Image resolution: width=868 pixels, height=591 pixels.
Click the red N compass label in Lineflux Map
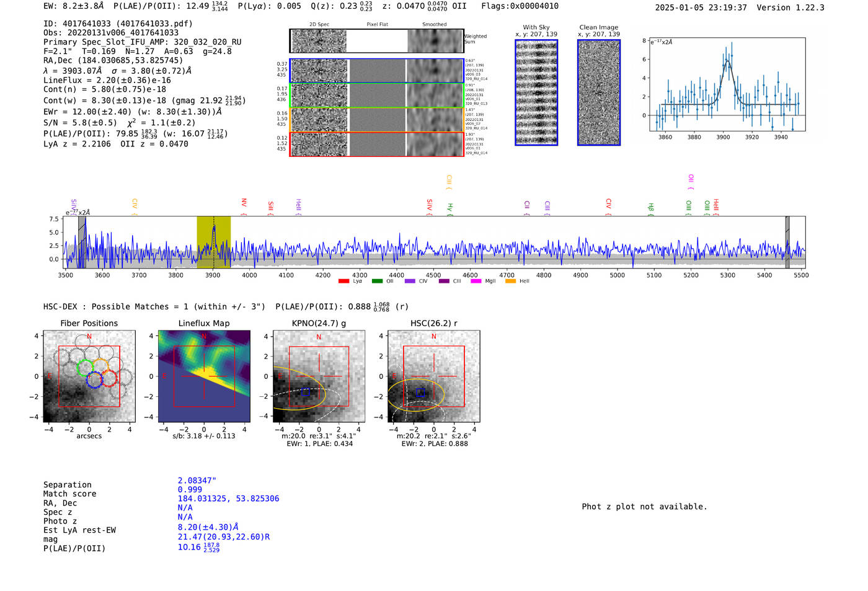pos(204,337)
